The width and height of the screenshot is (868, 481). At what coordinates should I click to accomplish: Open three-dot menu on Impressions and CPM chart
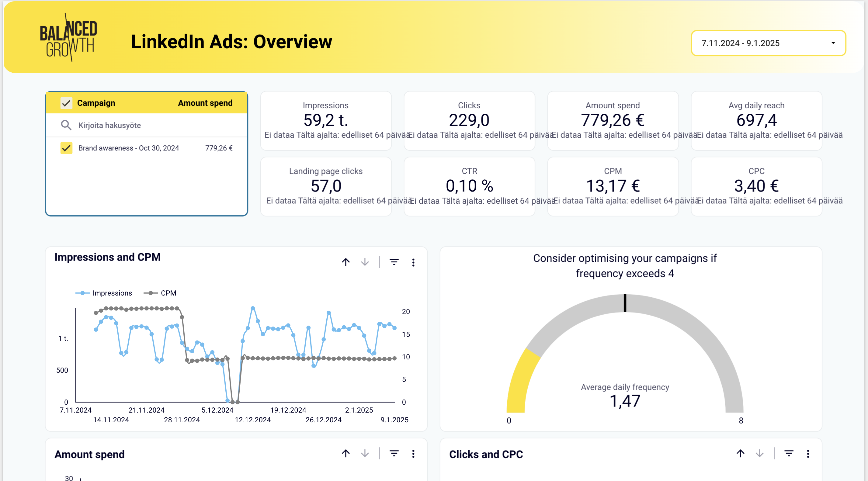tap(413, 262)
